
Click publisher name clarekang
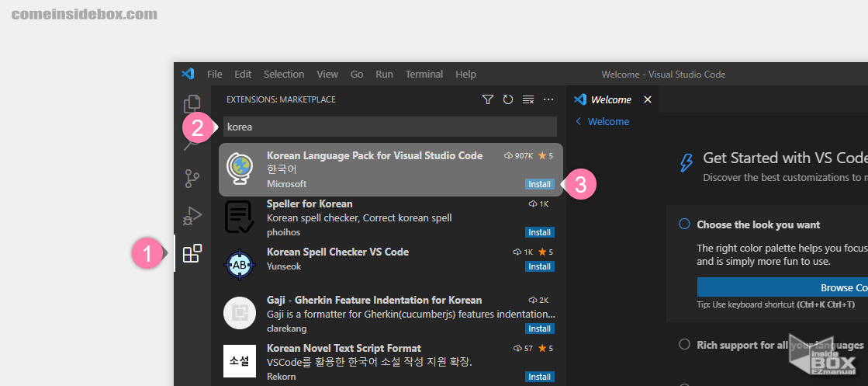click(287, 329)
